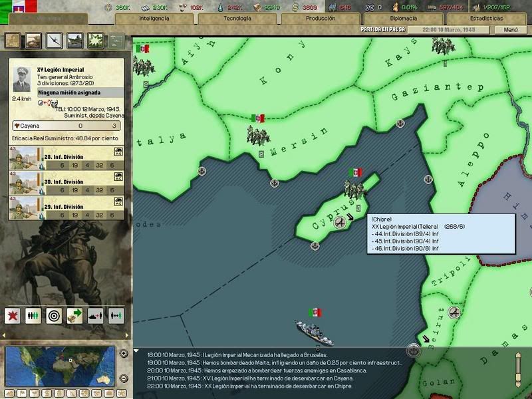The height and width of the screenshot is (399, 532).
Task: Click the bullseye target order button
Action: [54, 316]
